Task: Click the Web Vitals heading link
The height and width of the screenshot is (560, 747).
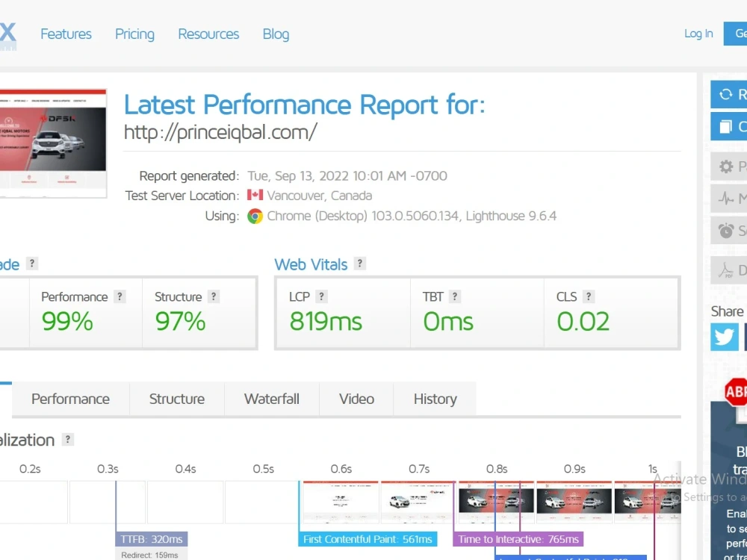Action: [x=311, y=264]
